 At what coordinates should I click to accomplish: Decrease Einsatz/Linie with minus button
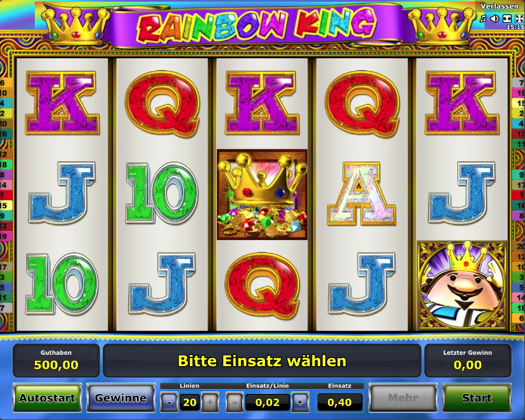pos(235,402)
